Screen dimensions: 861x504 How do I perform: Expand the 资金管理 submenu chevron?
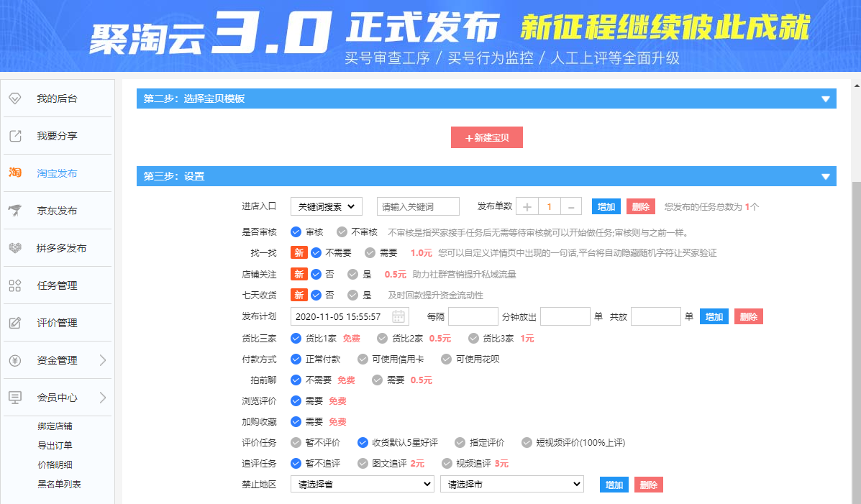103,360
